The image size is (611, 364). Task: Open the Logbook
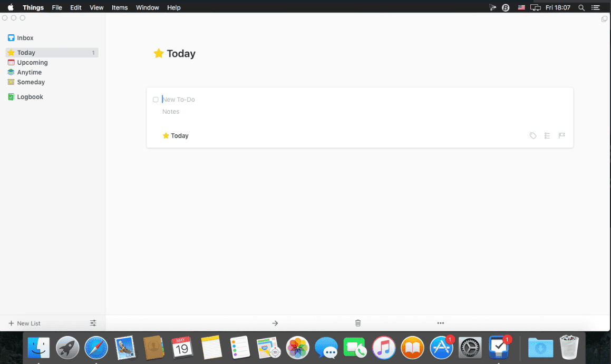point(25,97)
